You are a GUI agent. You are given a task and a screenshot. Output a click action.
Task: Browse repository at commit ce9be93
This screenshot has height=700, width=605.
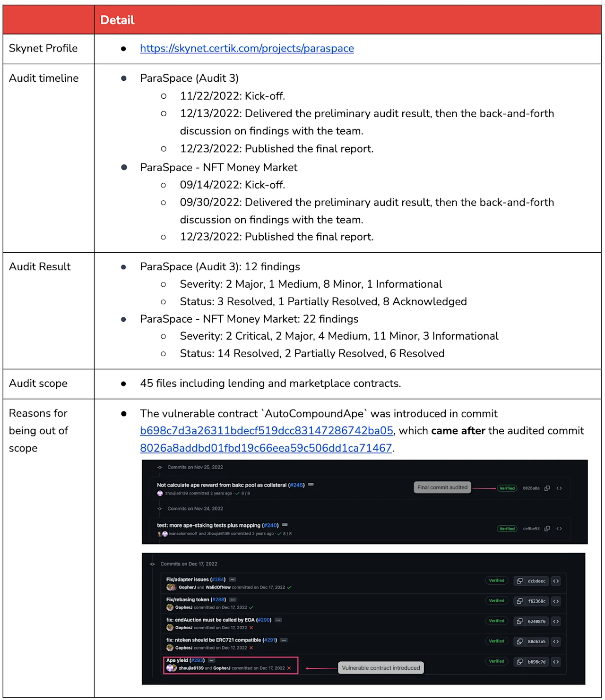(x=559, y=529)
